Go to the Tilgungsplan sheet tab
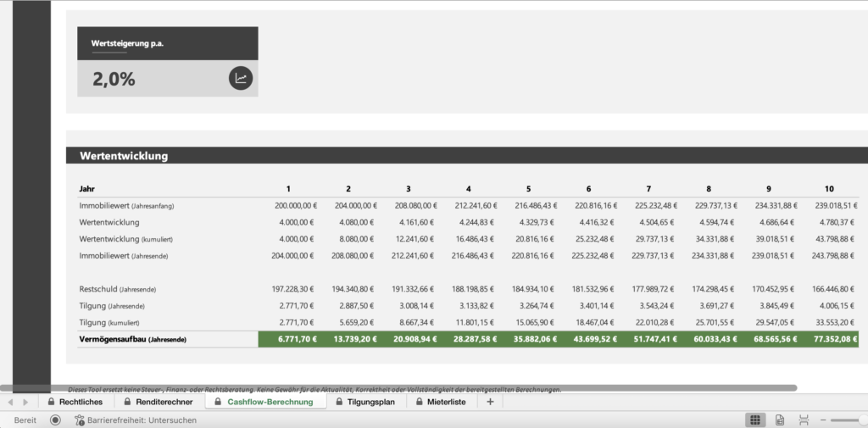Image resolution: width=868 pixels, height=428 pixels. click(365, 402)
